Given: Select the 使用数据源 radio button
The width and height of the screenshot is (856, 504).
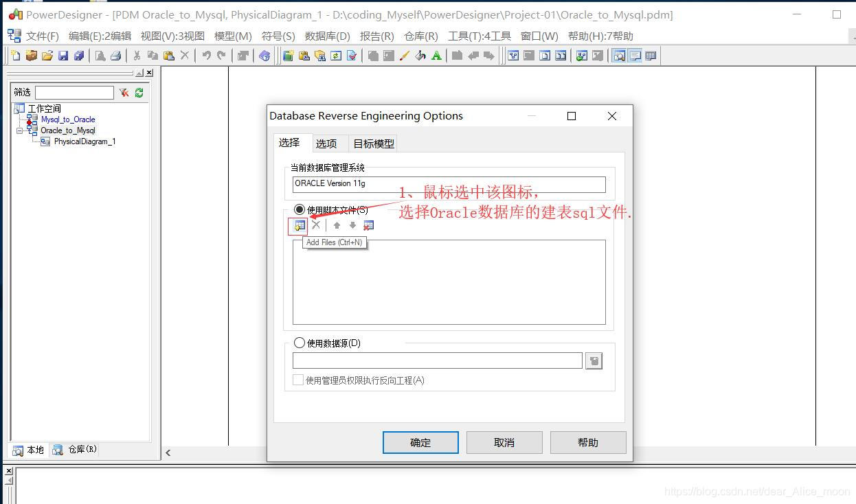Looking at the screenshot, I should (x=300, y=343).
